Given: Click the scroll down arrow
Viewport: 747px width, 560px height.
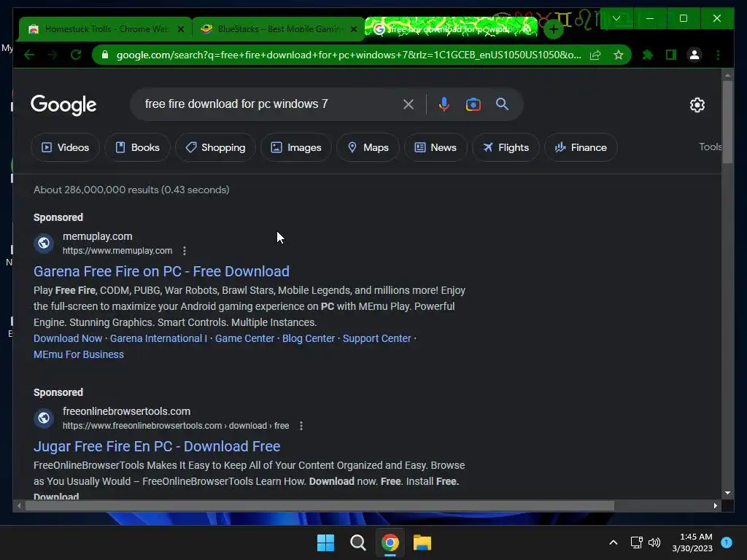Looking at the screenshot, I should [727, 494].
